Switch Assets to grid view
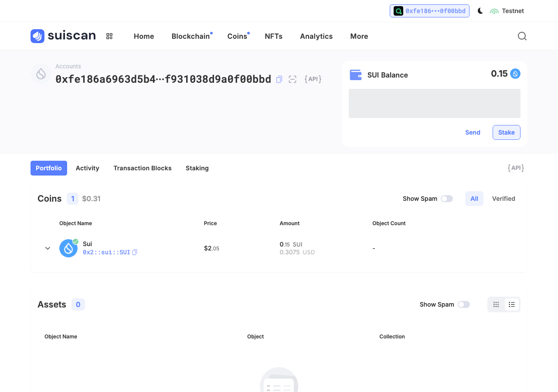558x392 pixels. [496, 304]
